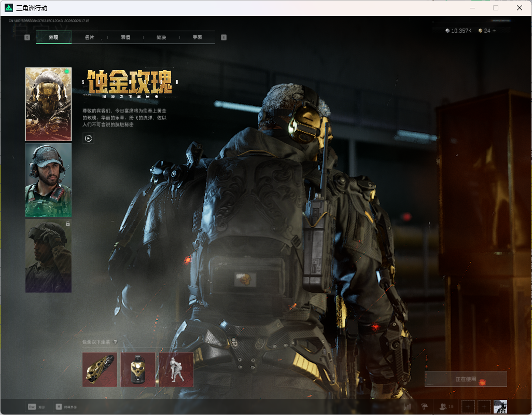
Task: Click the E next-tab key icon
Action: (x=223, y=37)
